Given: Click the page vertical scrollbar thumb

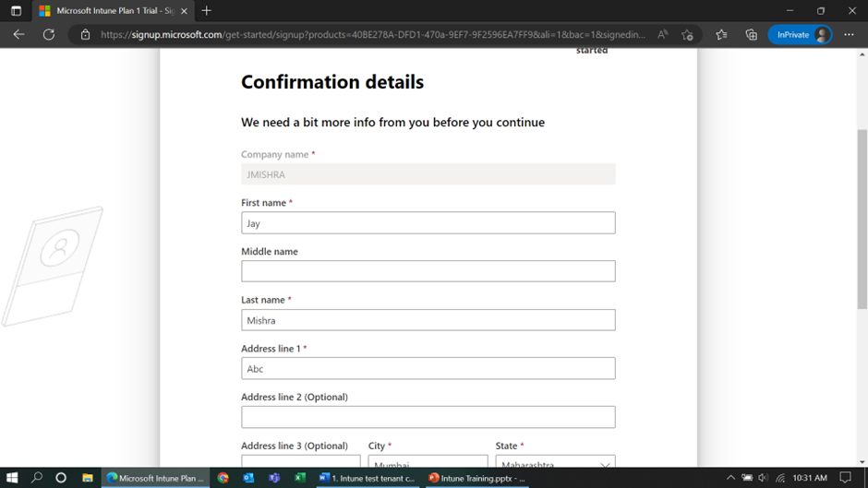Looking at the screenshot, I should click(x=862, y=219).
